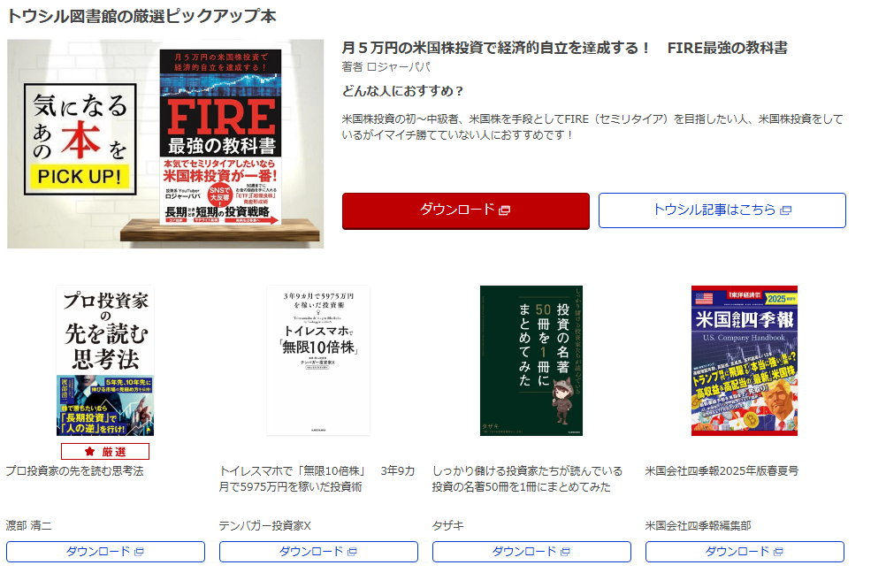Download the テンバガー投資家X book

point(318,552)
